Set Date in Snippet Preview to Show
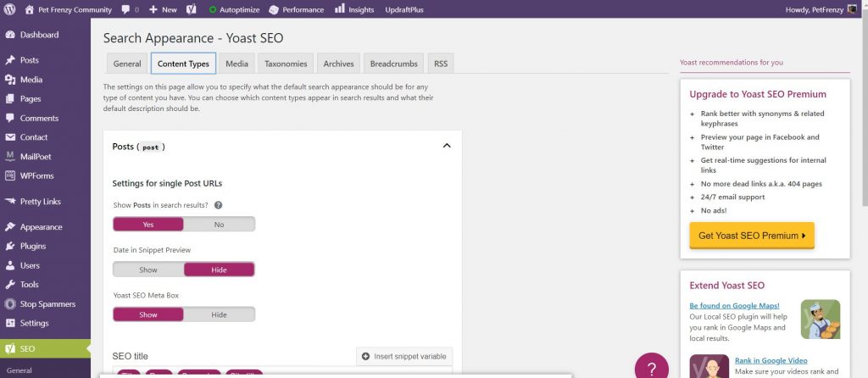868x378 pixels. coord(148,270)
